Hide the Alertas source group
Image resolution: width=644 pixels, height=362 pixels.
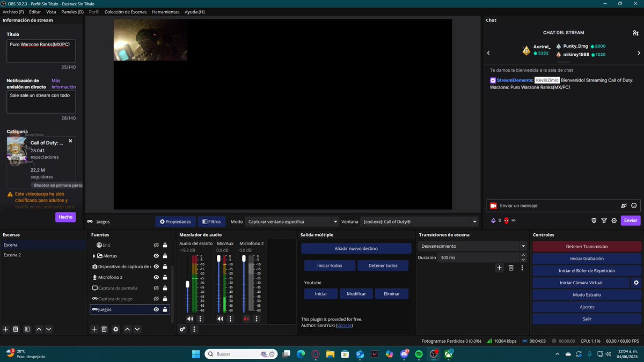[156, 256]
